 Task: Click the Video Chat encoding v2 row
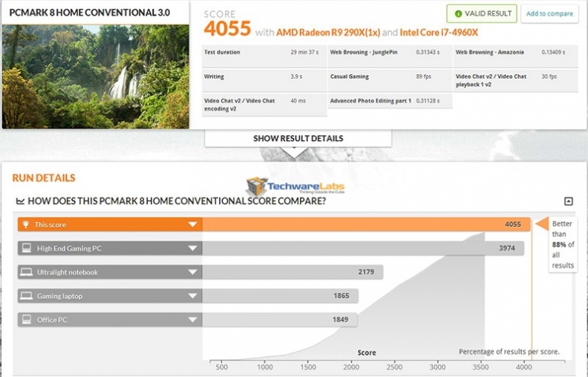point(264,105)
